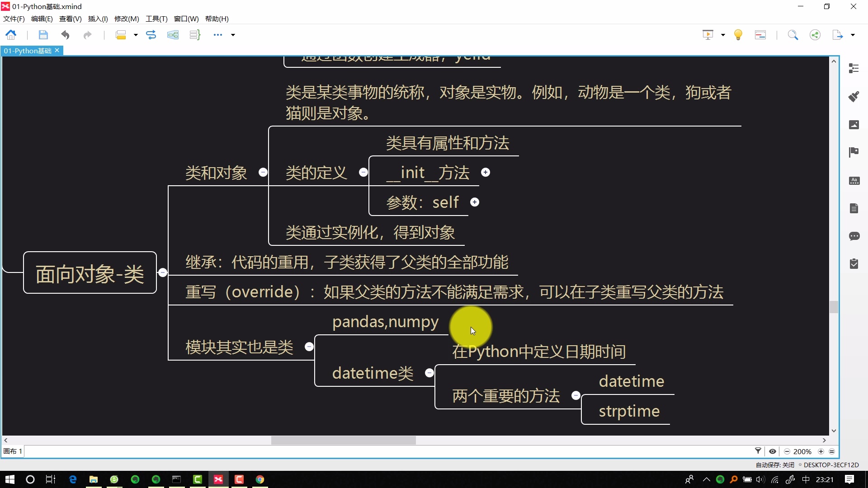This screenshot has width=868, height=488.
Task: Open the Insert Image panel
Action: tap(854, 124)
